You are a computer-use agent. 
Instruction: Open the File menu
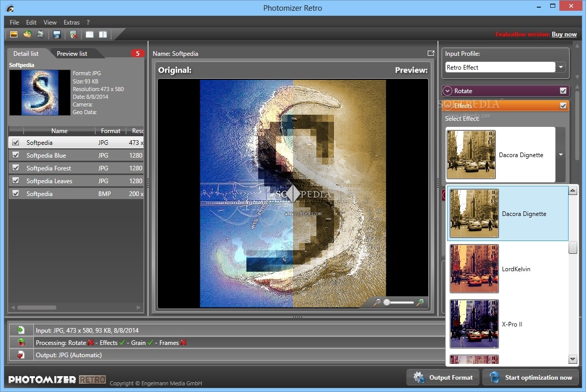click(x=14, y=23)
